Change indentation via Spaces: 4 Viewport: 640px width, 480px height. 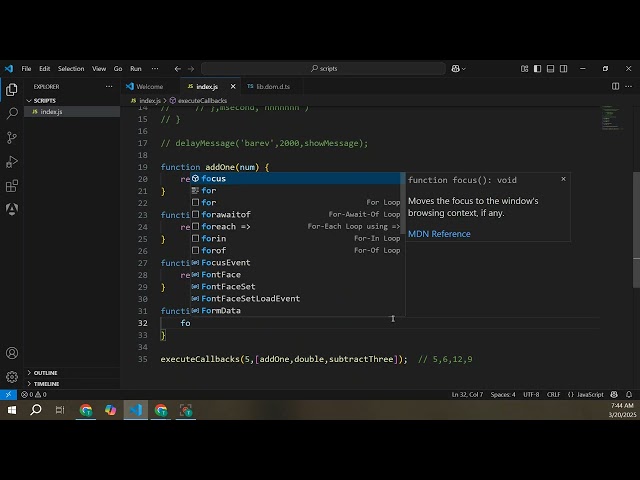click(x=503, y=394)
